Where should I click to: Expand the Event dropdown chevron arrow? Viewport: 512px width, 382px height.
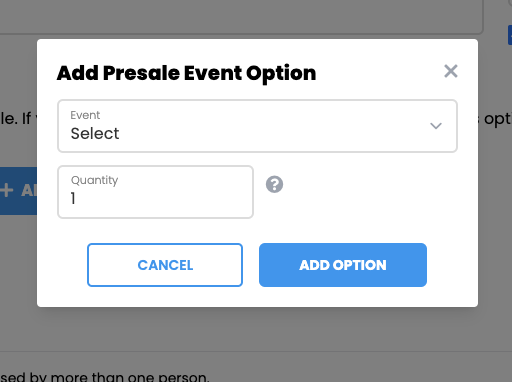pyautogui.click(x=436, y=126)
